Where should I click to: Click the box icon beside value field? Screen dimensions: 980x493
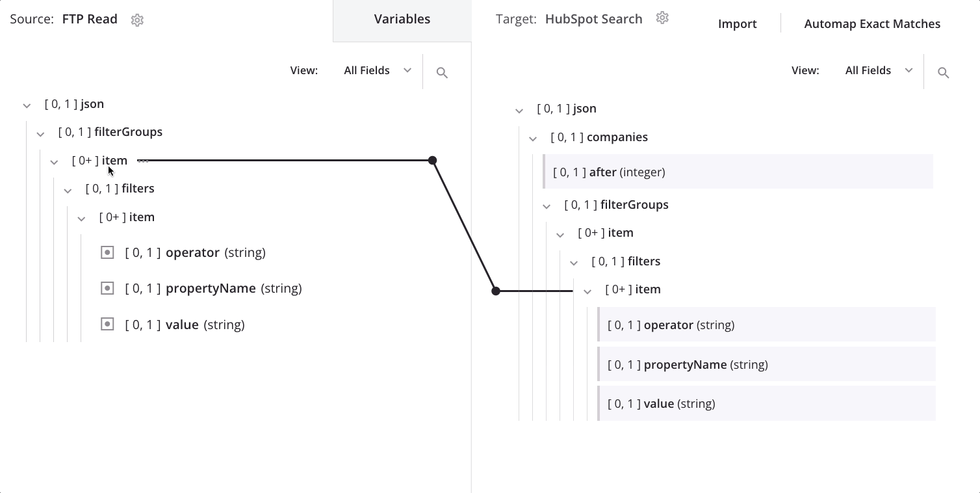(107, 324)
